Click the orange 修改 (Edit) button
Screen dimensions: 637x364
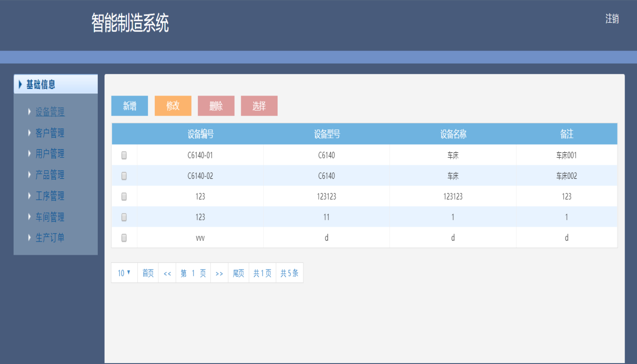point(173,106)
